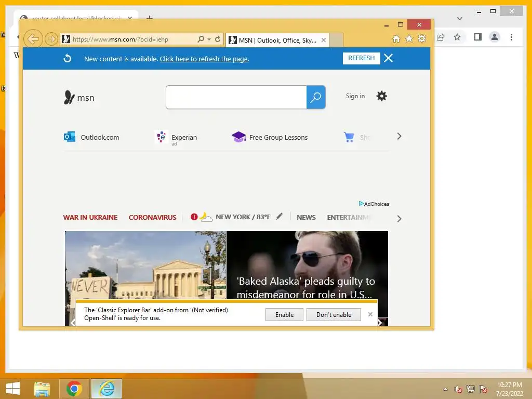The image size is (532, 399).
Task: Open Chrome profile avatar
Action: (x=495, y=37)
